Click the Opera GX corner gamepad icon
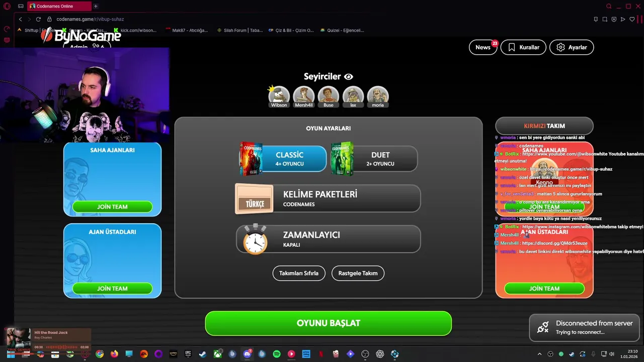This screenshot has width=644, height=362. pos(21,6)
